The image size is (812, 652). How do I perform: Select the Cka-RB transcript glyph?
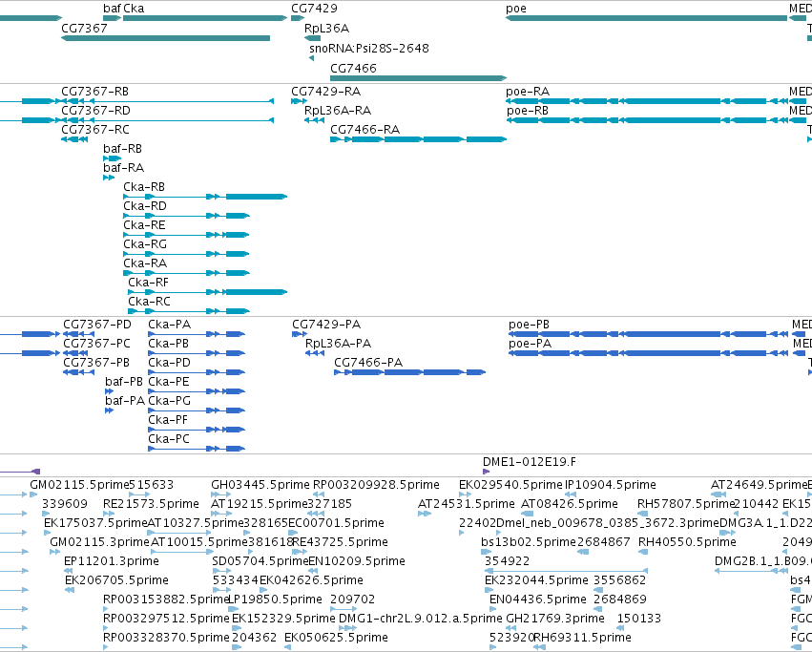point(205,197)
